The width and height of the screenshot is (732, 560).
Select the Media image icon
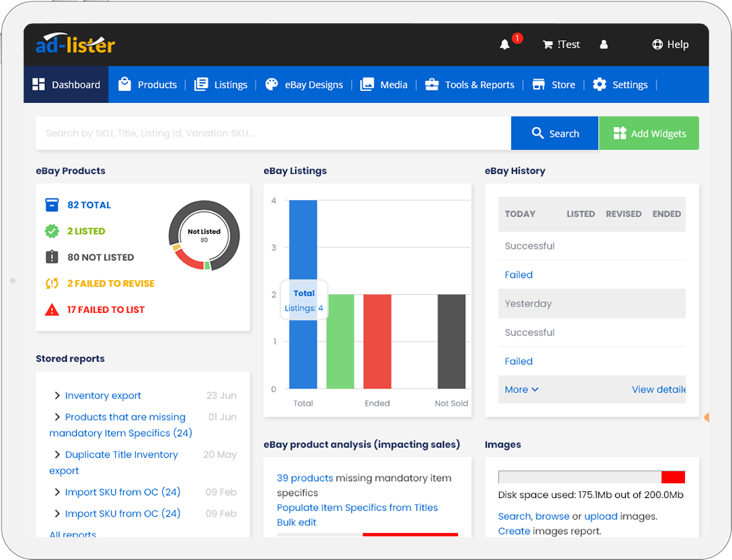click(x=366, y=84)
